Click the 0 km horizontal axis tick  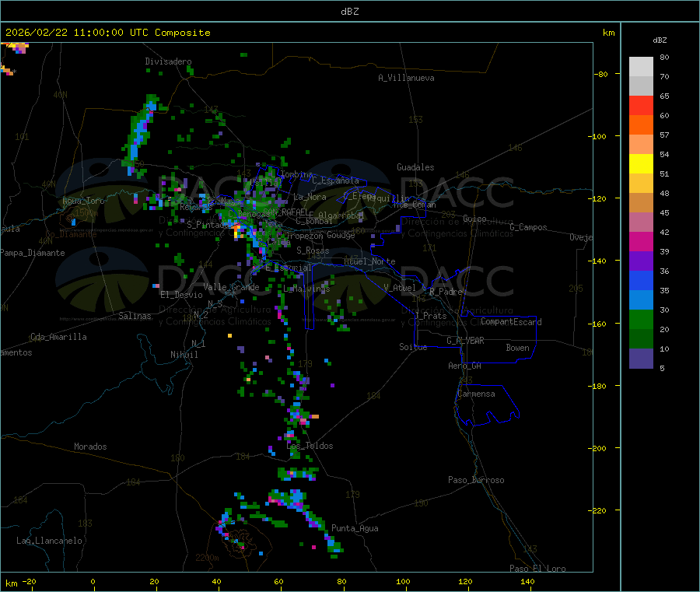pyautogui.click(x=93, y=581)
